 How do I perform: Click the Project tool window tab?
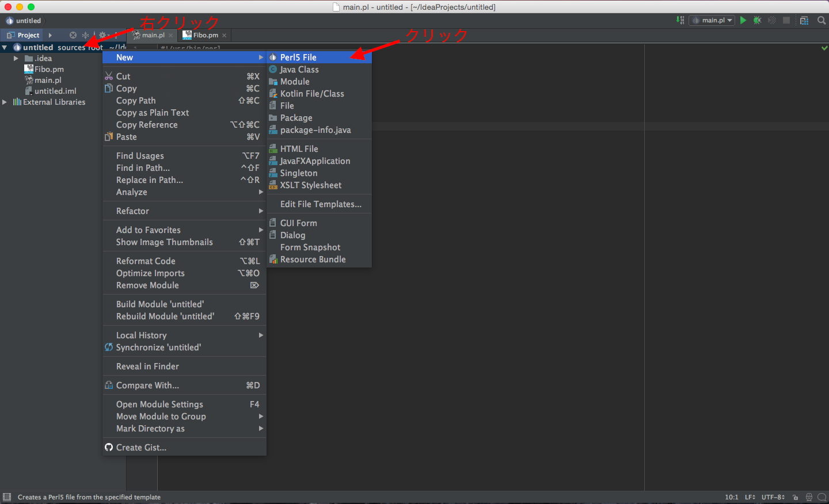click(x=23, y=35)
